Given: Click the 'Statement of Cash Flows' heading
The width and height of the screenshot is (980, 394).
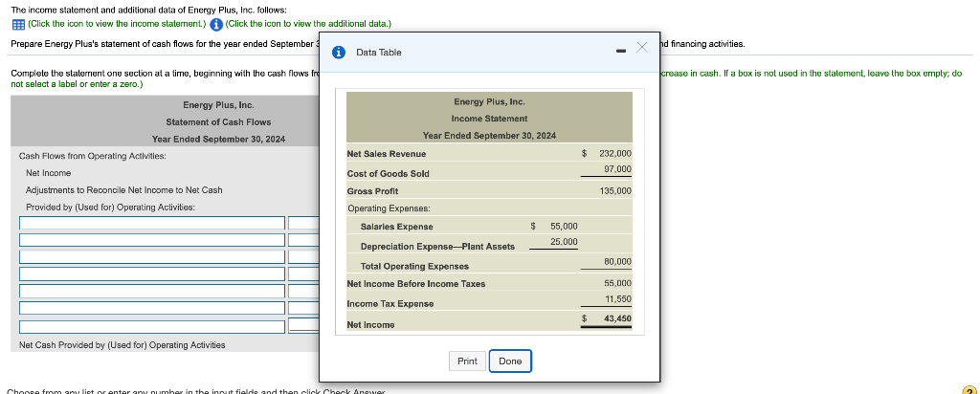Looking at the screenshot, I should tap(218, 121).
